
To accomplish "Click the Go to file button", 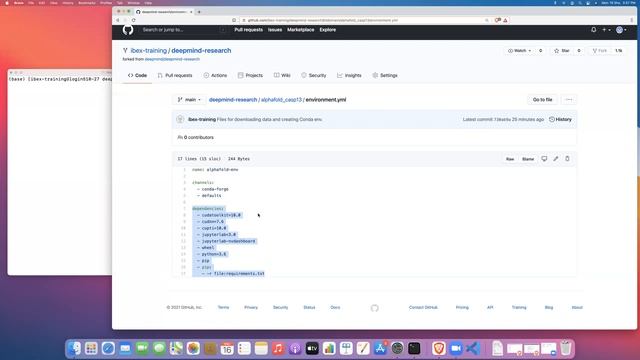I will [x=542, y=100].
